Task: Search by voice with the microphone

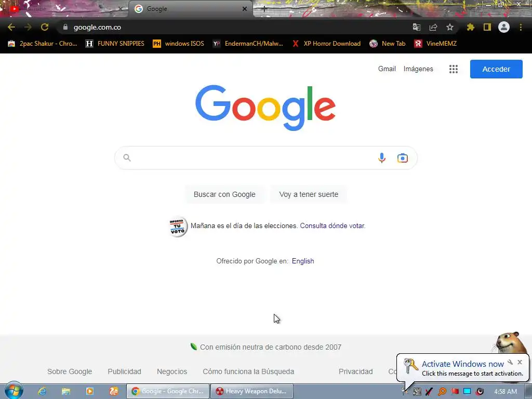Action: pyautogui.click(x=382, y=158)
